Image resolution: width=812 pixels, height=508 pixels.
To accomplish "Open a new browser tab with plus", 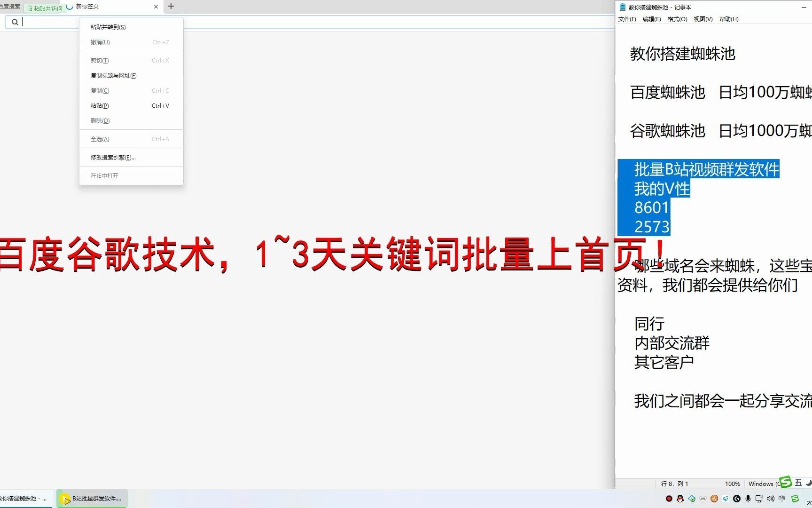I will click(x=171, y=6).
